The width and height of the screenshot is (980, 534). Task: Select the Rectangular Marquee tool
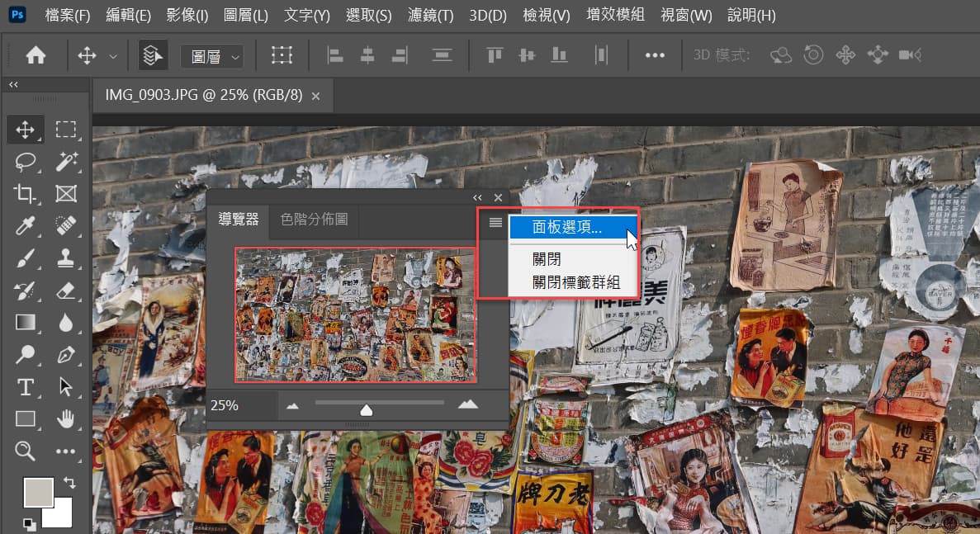click(x=65, y=130)
